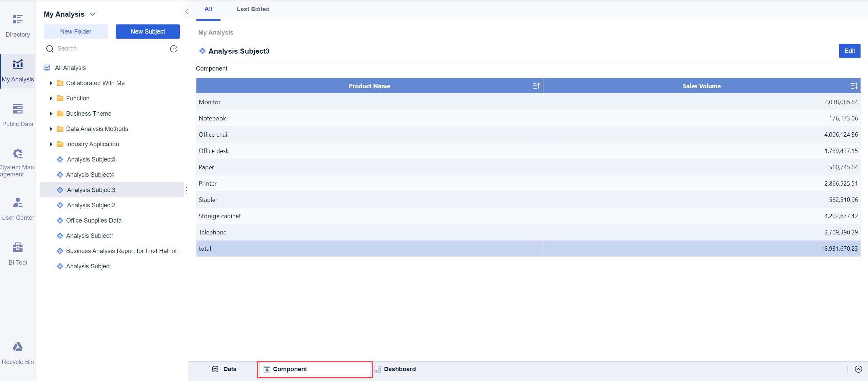
Task: Open the Directory sidebar icon
Action: click(18, 25)
